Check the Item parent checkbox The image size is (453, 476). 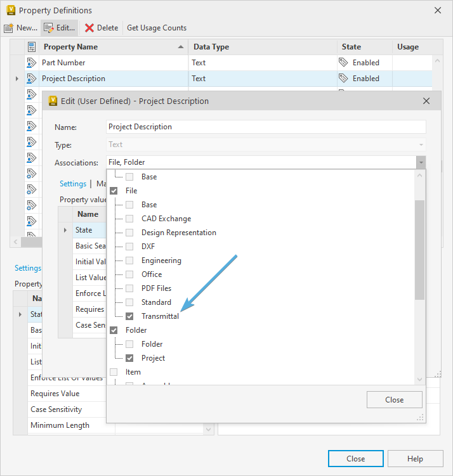click(114, 372)
